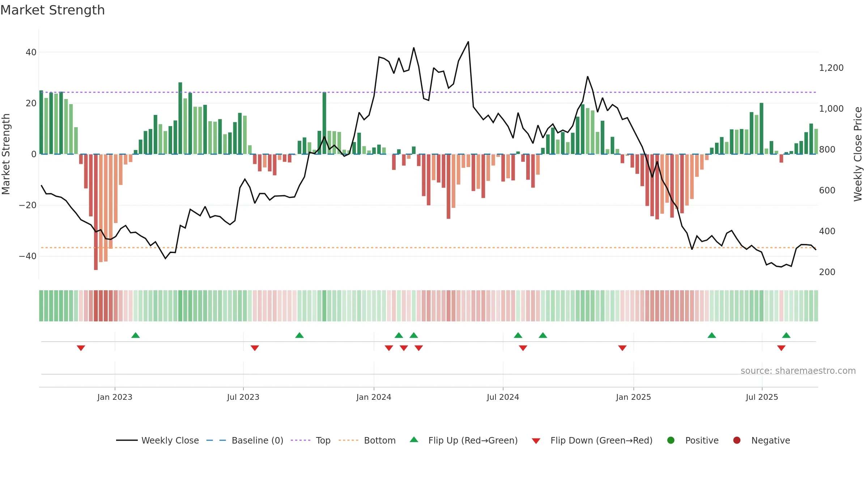
Task: Click the purple dotted Top legend line
Action: pyautogui.click(x=301, y=440)
